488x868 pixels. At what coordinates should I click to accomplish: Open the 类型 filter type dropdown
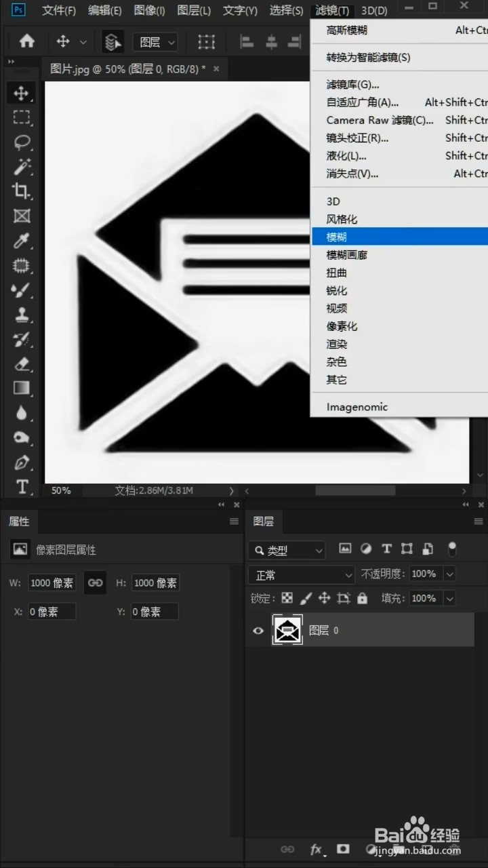[x=287, y=550]
